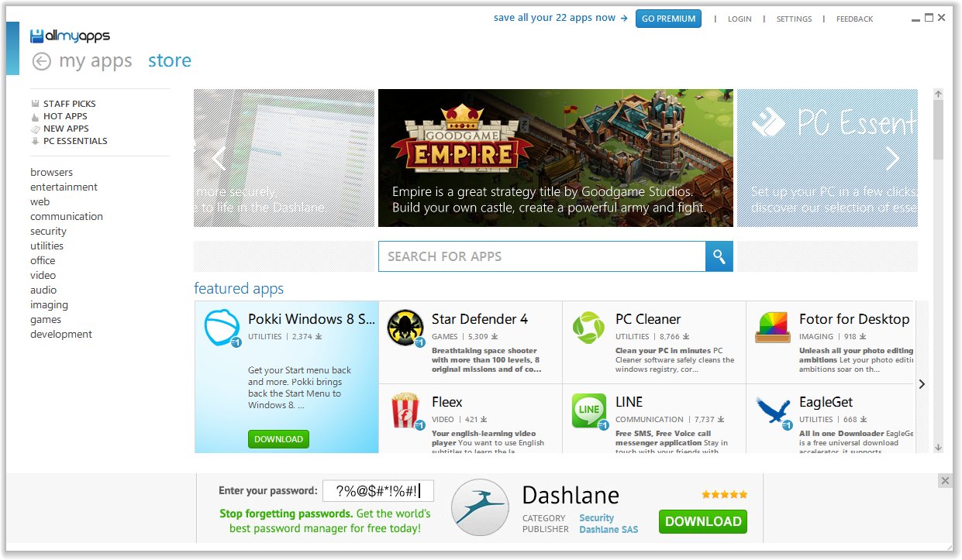Image resolution: width=962 pixels, height=560 pixels.
Task: Open the EagleGet app title
Action: (826, 402)
